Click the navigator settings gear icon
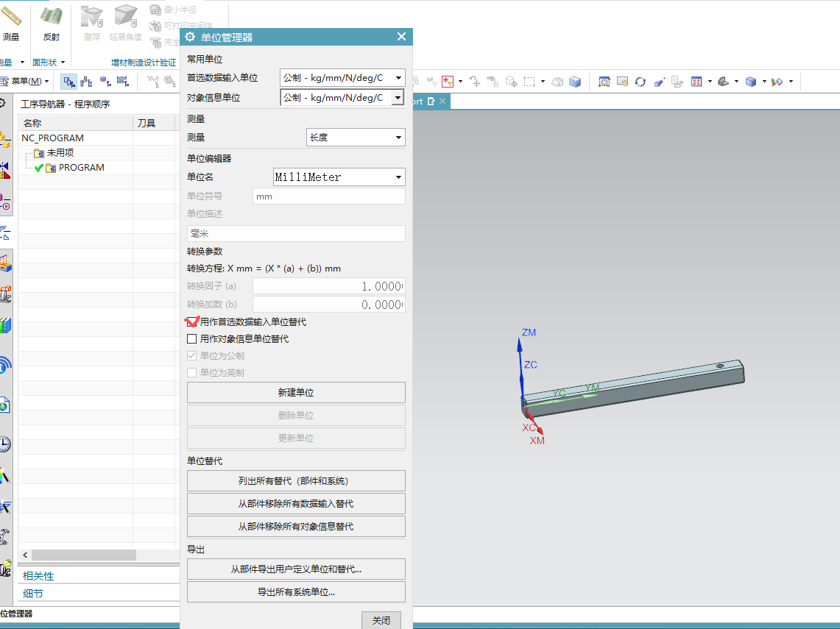 [x=3, y=103]
